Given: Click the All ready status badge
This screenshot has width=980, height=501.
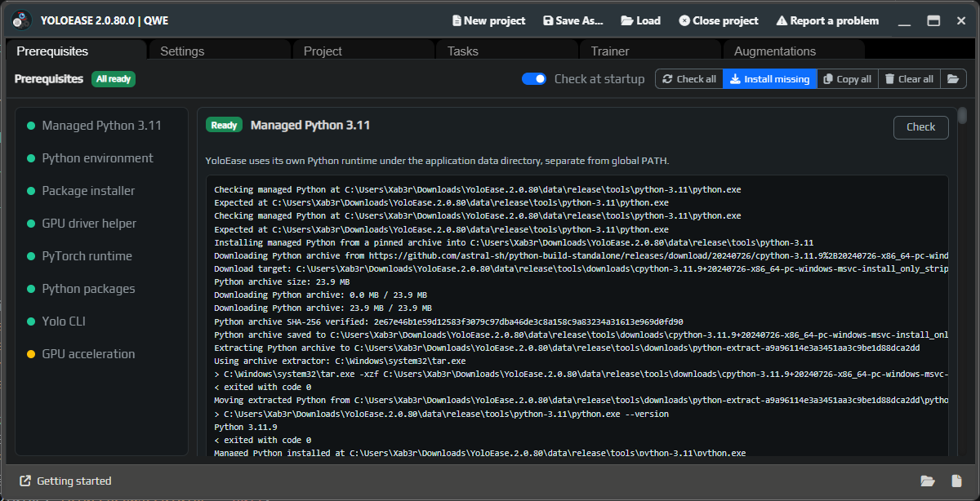Looking at the screenshot, I should (x=114, y=79).
